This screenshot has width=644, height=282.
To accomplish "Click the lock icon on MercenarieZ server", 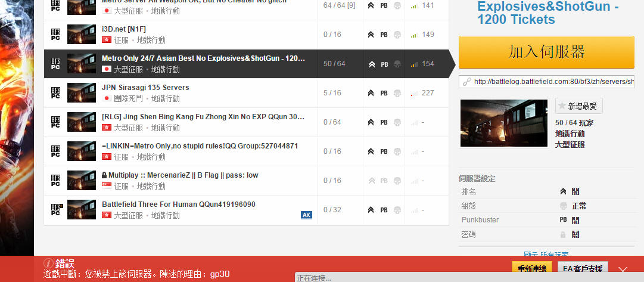I will tap(104, 175).
